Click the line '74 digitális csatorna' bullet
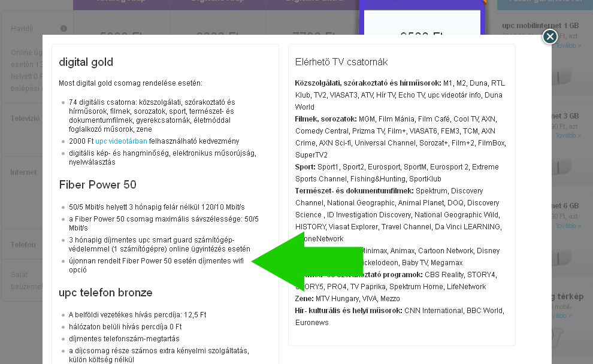The image size is (593, 364). point(152,116)
